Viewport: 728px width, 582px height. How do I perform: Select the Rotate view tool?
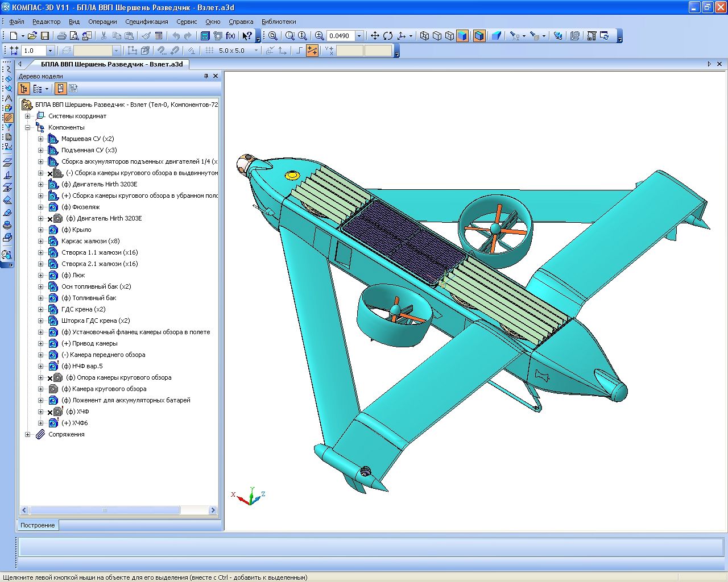coord(388,36)
